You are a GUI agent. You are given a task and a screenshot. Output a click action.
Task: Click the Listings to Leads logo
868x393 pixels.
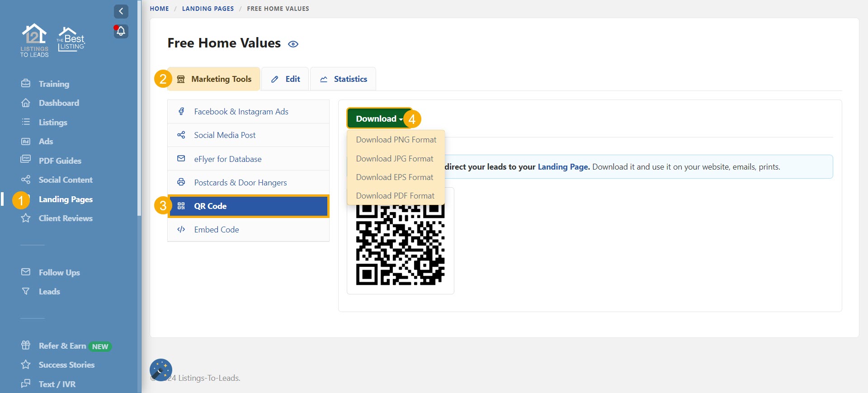tap(34, 40)
